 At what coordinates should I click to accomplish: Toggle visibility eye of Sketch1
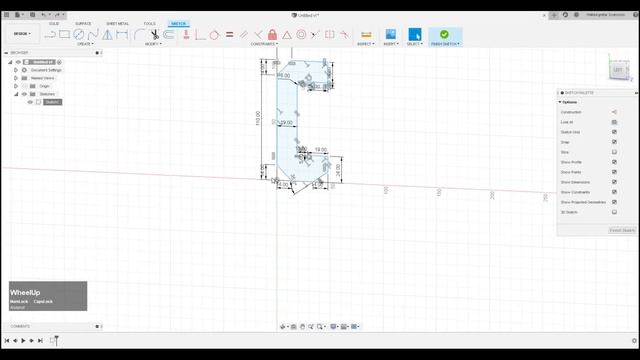pyautogui.click(x=30, y=102)
